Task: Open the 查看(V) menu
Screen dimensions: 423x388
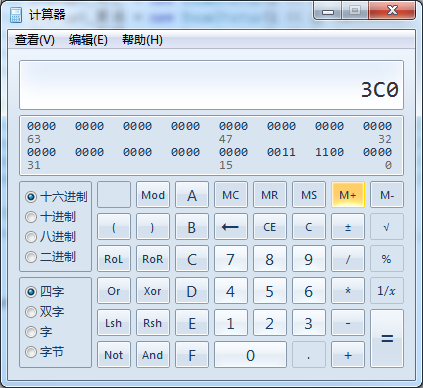Action: [x=34, y=40]
